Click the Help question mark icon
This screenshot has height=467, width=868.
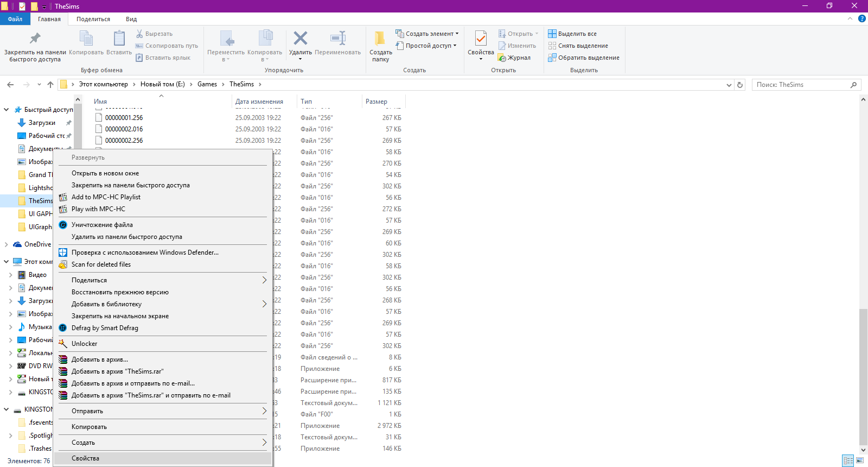pyautogui.click(x=862, y=18)
